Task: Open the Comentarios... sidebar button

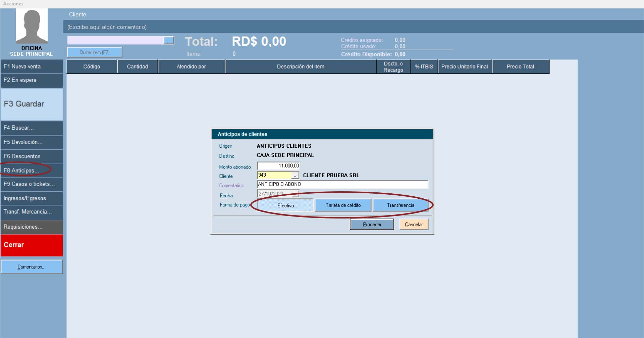Action: 32,267
